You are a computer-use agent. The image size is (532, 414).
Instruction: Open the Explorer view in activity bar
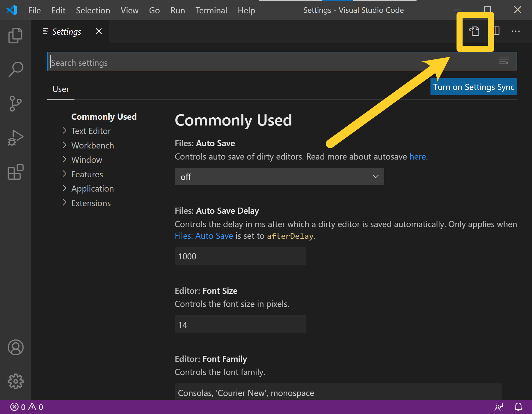(x=15, y=36)
